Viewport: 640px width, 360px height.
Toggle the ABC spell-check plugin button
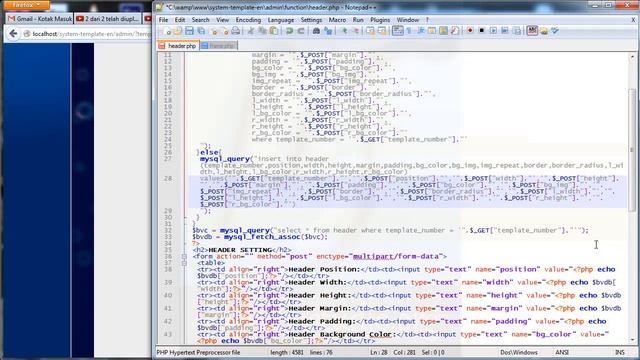(x=532, y=31)
